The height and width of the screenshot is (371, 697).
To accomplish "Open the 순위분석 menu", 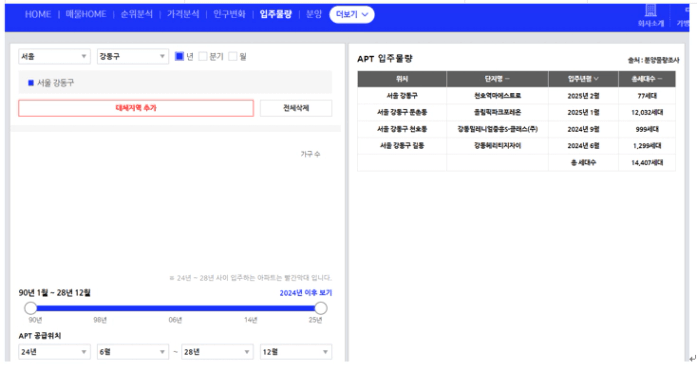I will tap(136, 14).
